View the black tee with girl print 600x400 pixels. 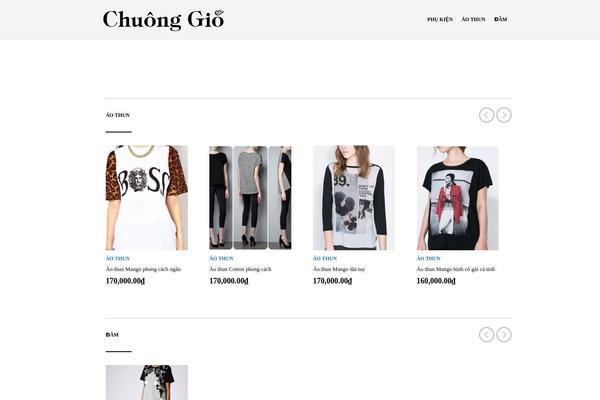[x=458, y=198]
